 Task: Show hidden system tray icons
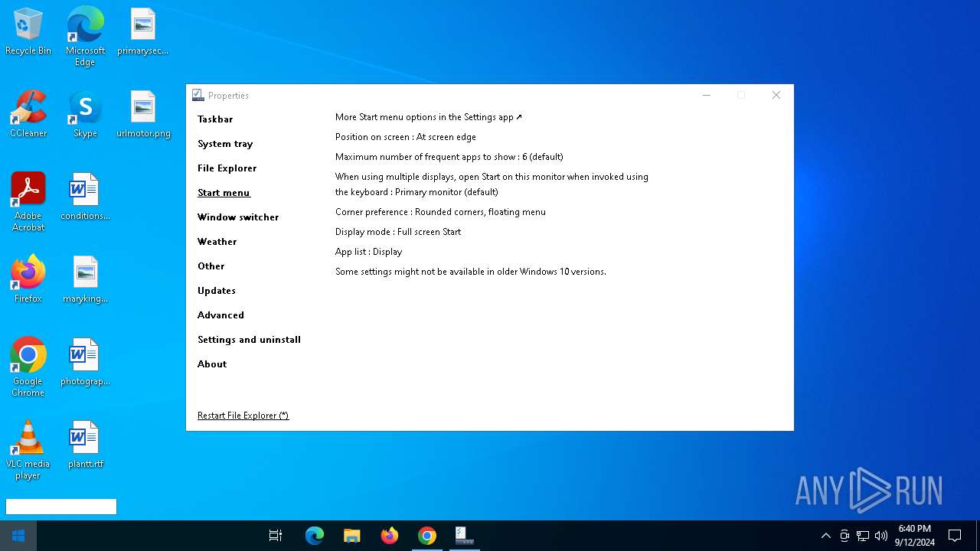tap(826, 536)
